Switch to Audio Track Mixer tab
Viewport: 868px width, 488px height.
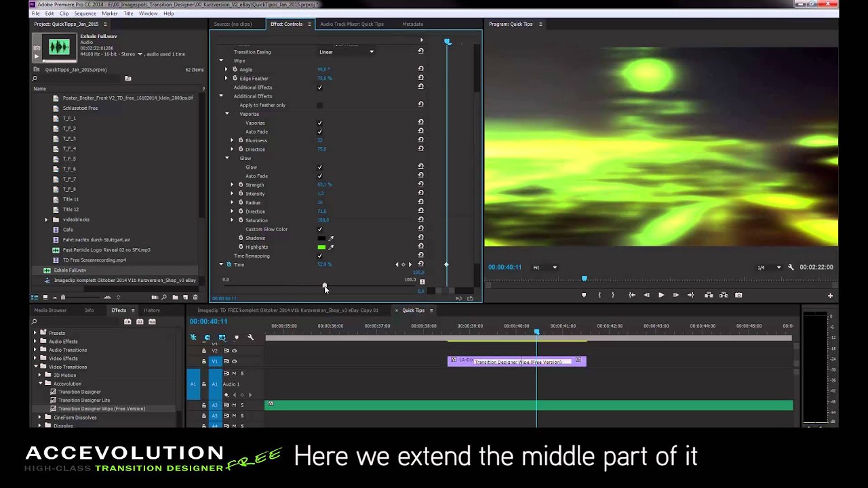pyautogui.click(x=351, y=24)
